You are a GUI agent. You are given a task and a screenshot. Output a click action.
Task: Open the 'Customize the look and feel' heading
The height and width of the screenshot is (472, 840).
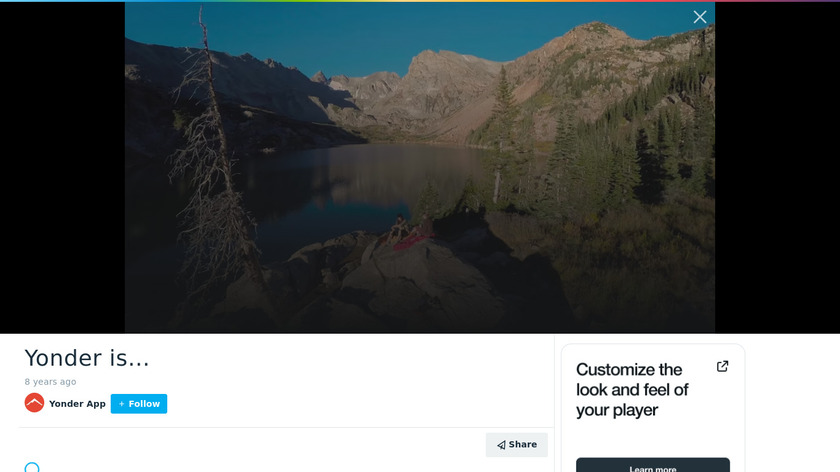[632, 389]
